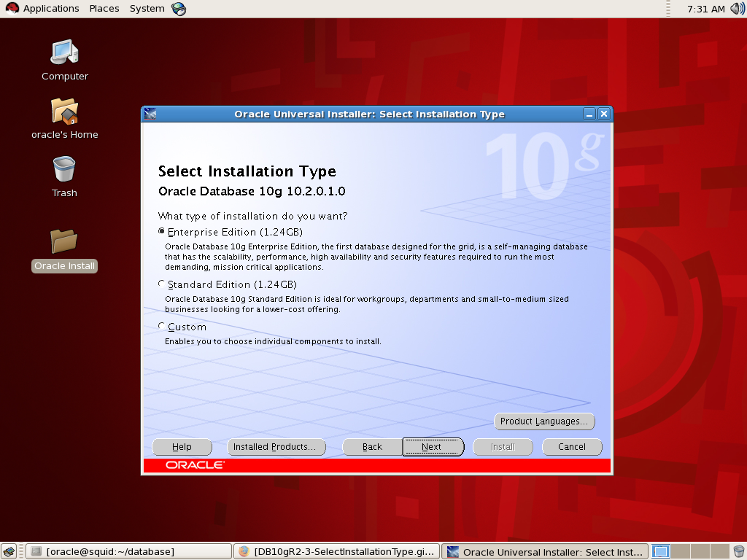747x560 pixels.
Task: Go Back to previous installer step
Action: tap(372, 447)
